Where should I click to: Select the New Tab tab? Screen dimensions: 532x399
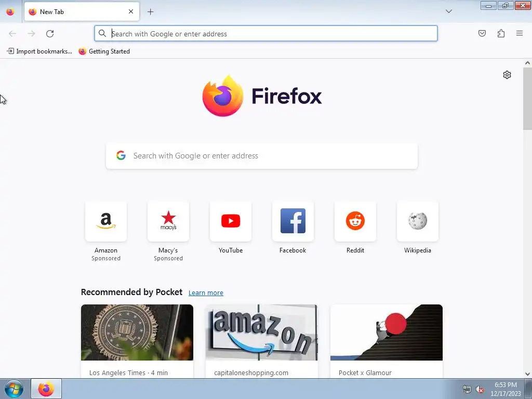point(82,11)
